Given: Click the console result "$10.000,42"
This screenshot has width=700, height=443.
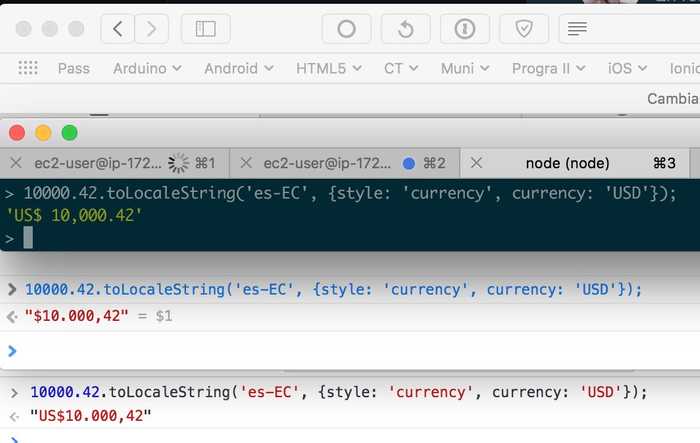Looking at the screenshot, I should [76, 316].
